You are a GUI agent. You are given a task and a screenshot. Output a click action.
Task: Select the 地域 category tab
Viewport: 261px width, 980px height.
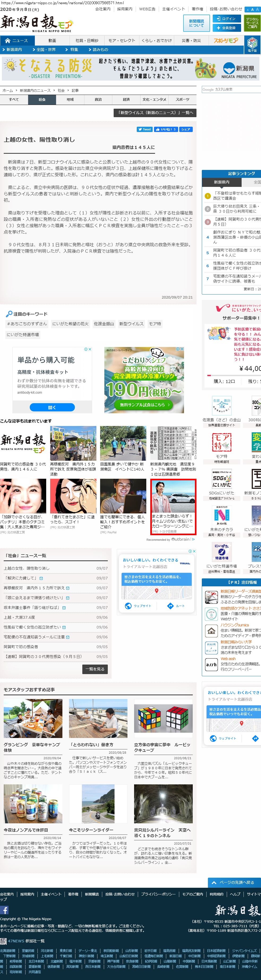[x=70, y=100]
